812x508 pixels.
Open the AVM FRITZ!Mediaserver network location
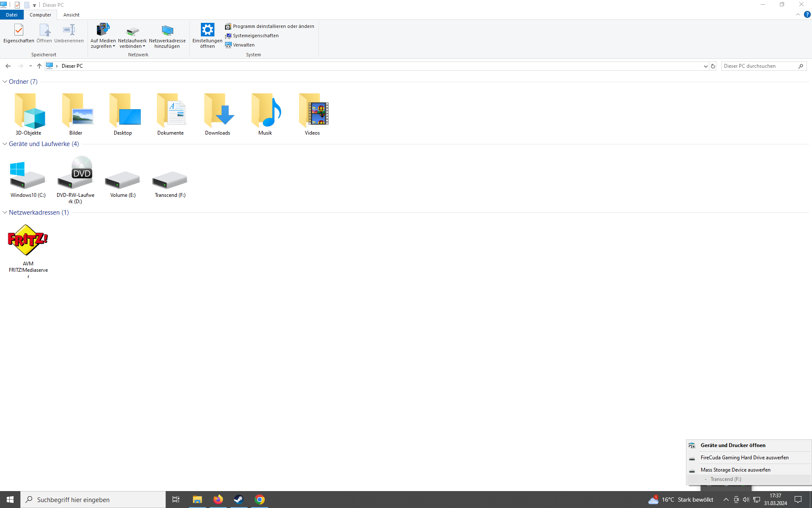[x=28, y=240]
